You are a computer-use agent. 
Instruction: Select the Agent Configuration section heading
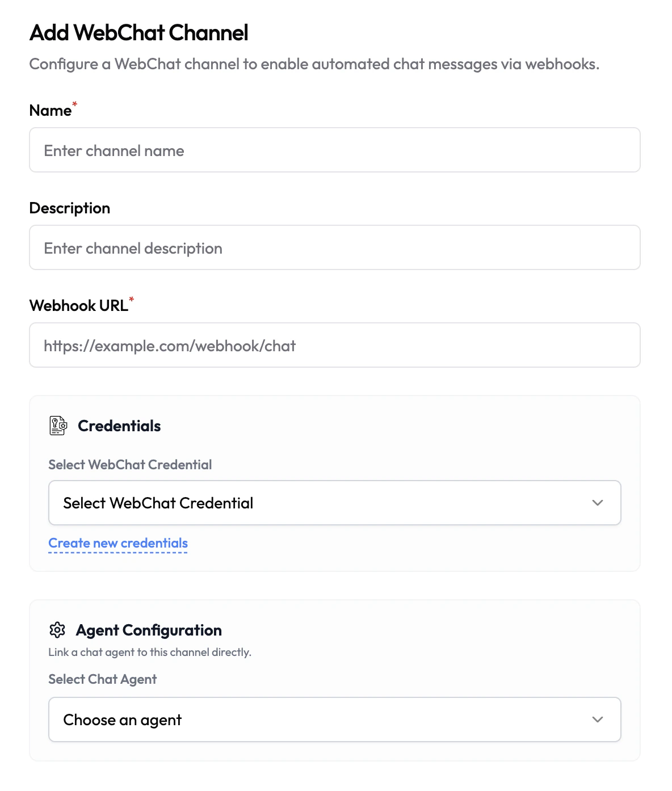pos(149,630)
